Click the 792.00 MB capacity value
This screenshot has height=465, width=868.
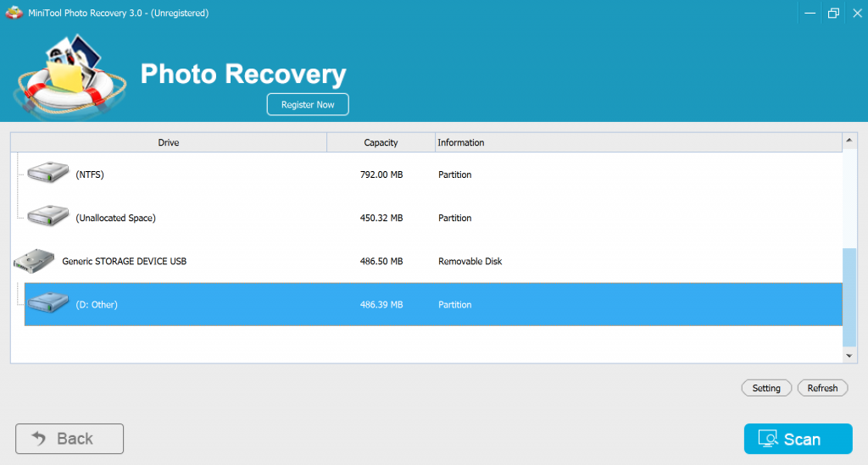[x=381, y=174]
